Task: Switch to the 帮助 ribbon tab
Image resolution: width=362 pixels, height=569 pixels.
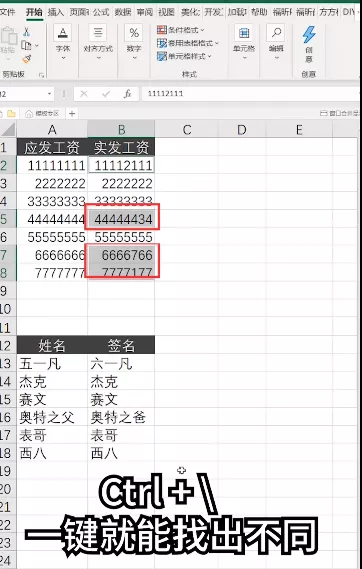Action: coord(259,12)
